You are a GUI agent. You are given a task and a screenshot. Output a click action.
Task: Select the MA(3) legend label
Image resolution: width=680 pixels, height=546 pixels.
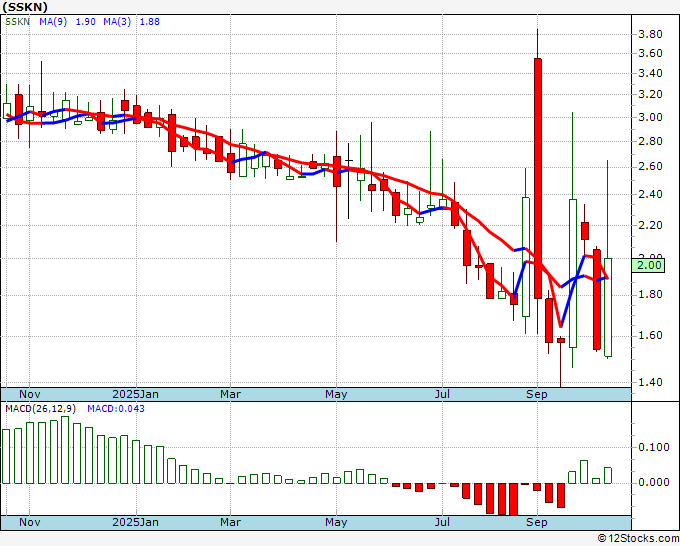coord(117,22)
